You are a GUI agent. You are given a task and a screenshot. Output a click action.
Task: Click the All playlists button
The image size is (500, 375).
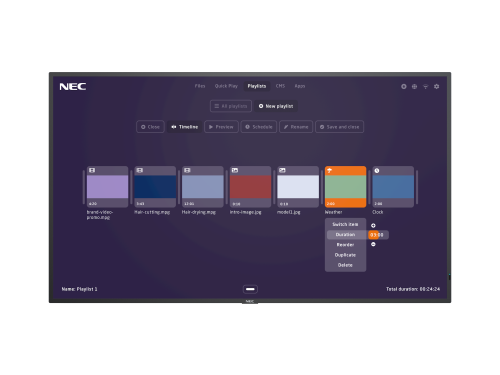click(x=231, y=106)
